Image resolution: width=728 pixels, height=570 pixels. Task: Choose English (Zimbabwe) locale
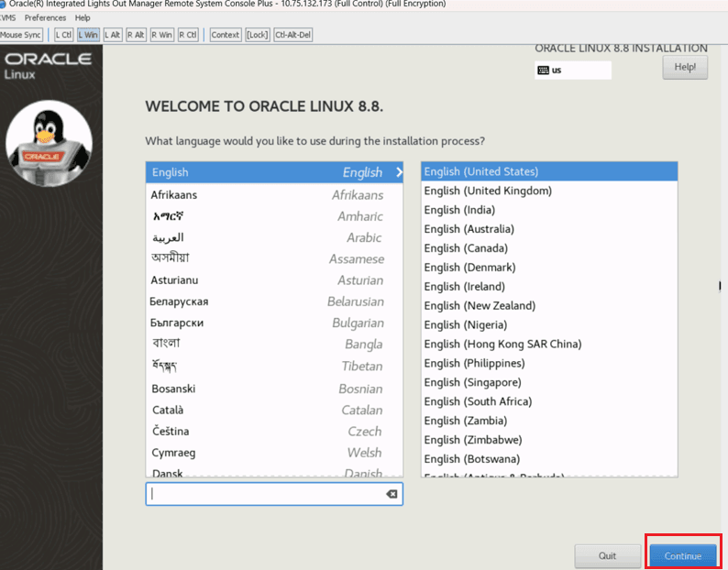click(x=549, y=440)
